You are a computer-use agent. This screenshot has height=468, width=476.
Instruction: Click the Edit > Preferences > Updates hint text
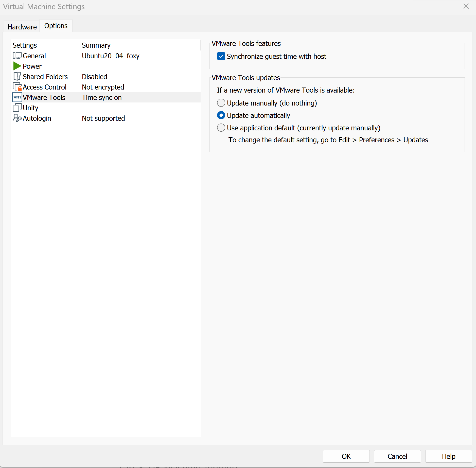pos(328,140)
